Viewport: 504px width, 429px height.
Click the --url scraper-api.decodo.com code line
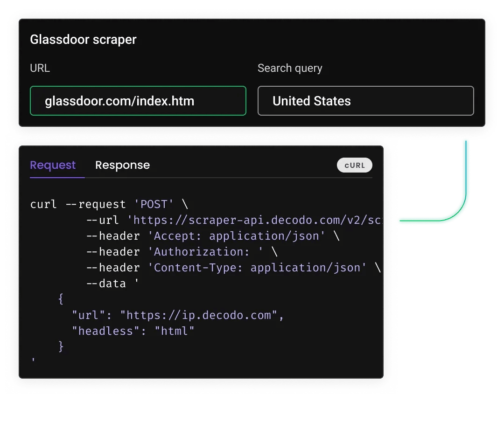(x=234, y=220)
